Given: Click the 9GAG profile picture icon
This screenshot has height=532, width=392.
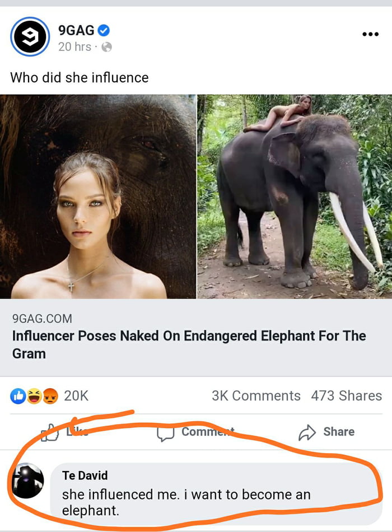Looking at the screenshot, I should (27, 34).
